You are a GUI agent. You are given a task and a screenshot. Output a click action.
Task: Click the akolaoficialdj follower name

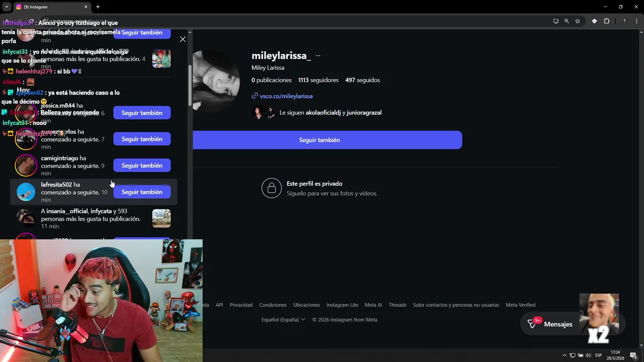tap(324, 113)
